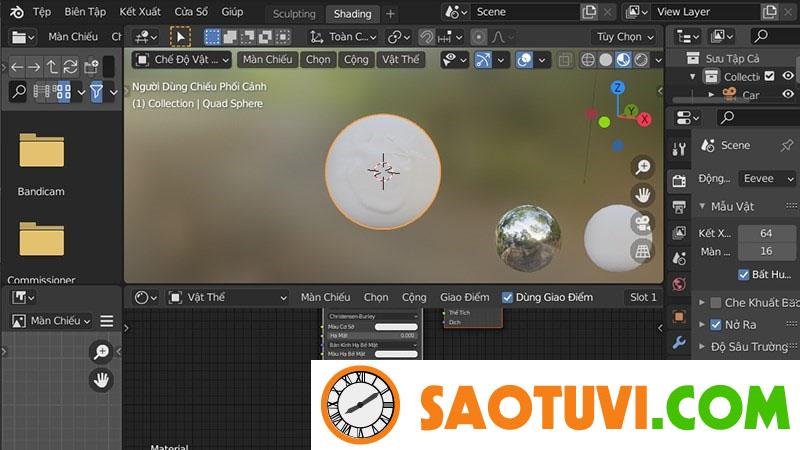800x450 pixels.
Task: Click the 'Kết X...' samples field showing 64
Action: [x=765, y=233]
